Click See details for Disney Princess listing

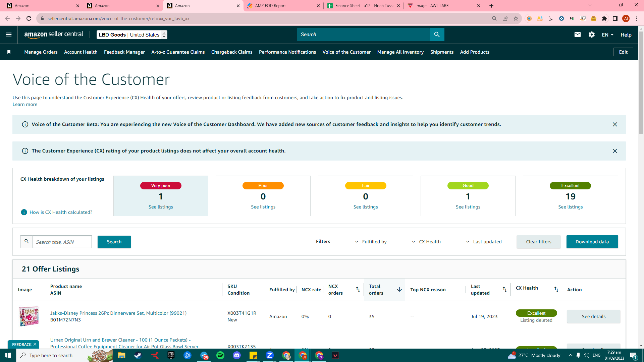594,316
